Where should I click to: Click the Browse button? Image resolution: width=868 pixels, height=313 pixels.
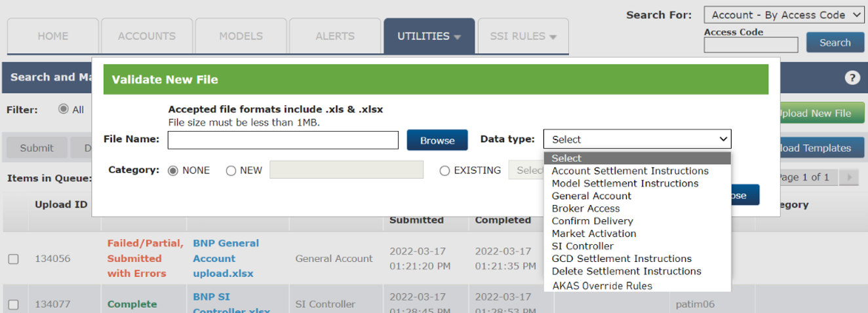point(437,140)
